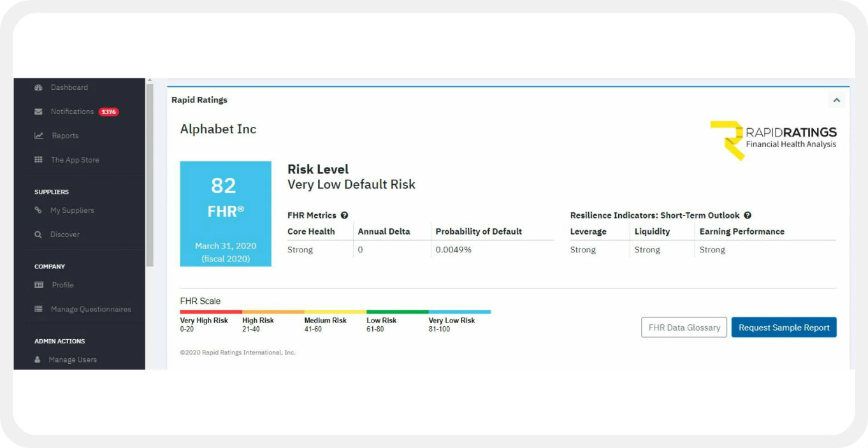Click help icon beside Resilience Indicators
868x448 pixels.
pyautogui.click(x=748, y=215)
